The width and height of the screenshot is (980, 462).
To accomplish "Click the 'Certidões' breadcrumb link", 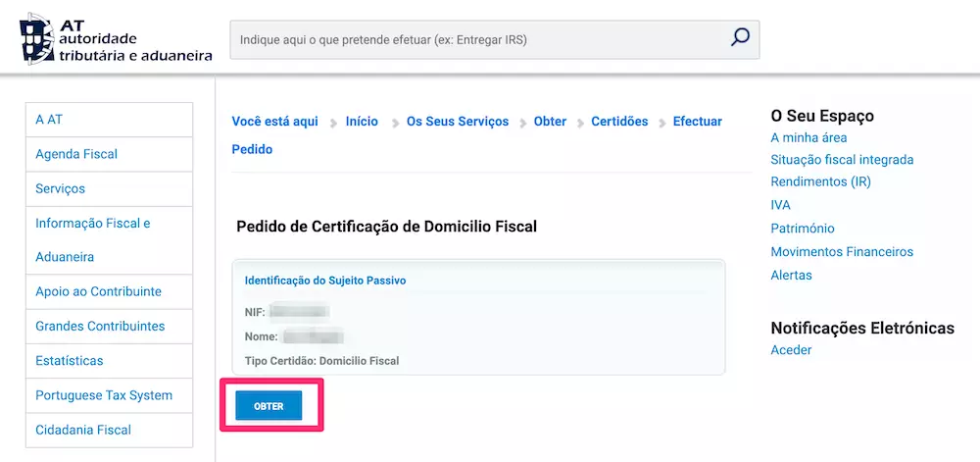I will click(x=619, y=122).
